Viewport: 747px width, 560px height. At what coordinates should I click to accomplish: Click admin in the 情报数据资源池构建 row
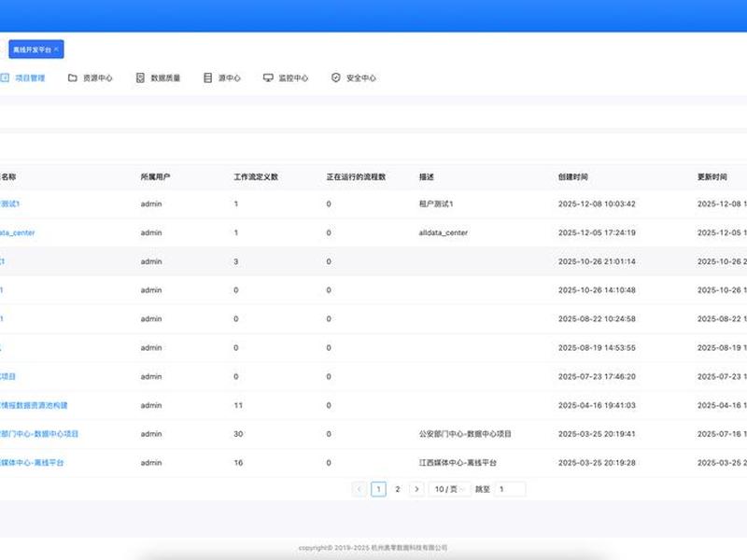point(151,405)
